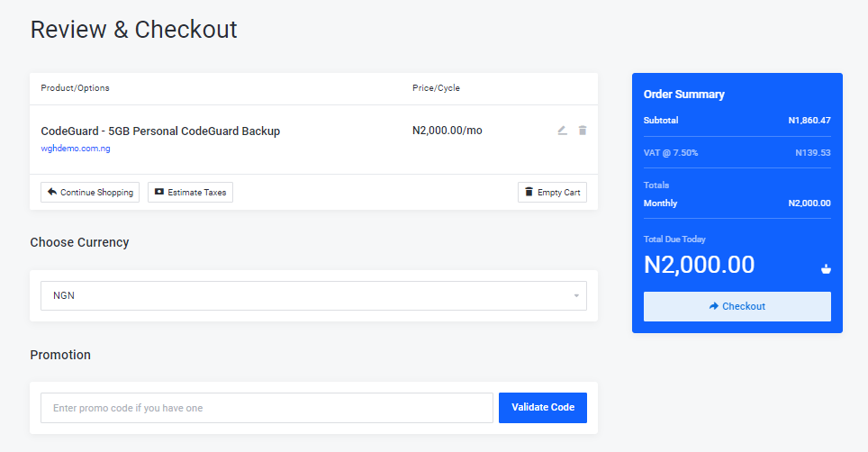Select the CodeGuard 5GB Personal Backup title

click(x=160, y=131)
